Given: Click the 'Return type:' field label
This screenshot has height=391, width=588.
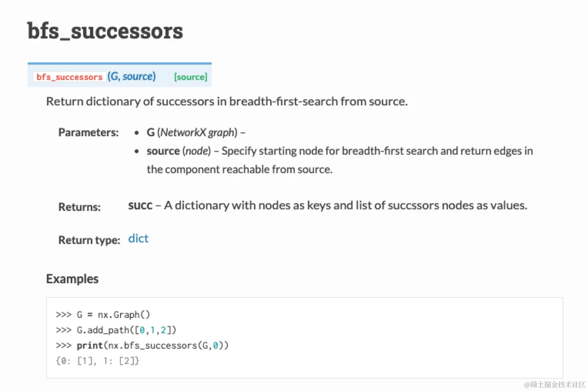Looking at the screenshot, I should (x=89, y=240).
